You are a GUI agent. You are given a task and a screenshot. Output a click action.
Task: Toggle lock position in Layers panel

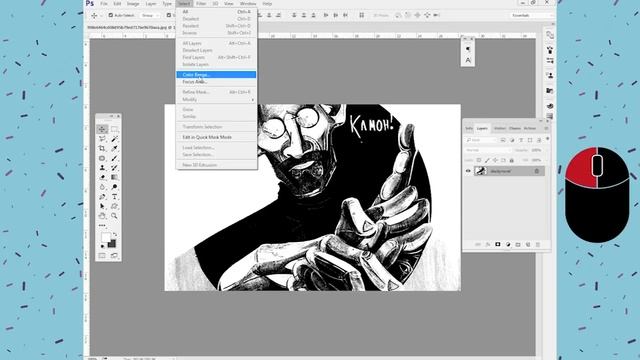pos(495,160)
